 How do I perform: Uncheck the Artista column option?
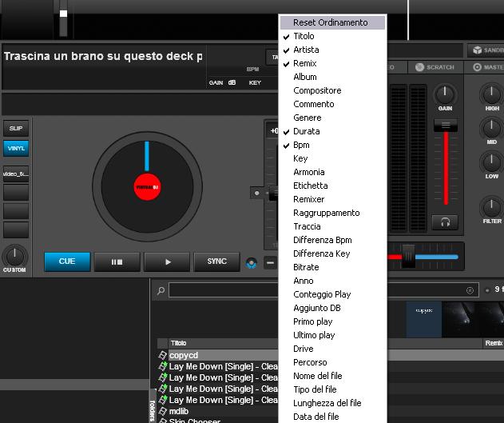(305, 50)
